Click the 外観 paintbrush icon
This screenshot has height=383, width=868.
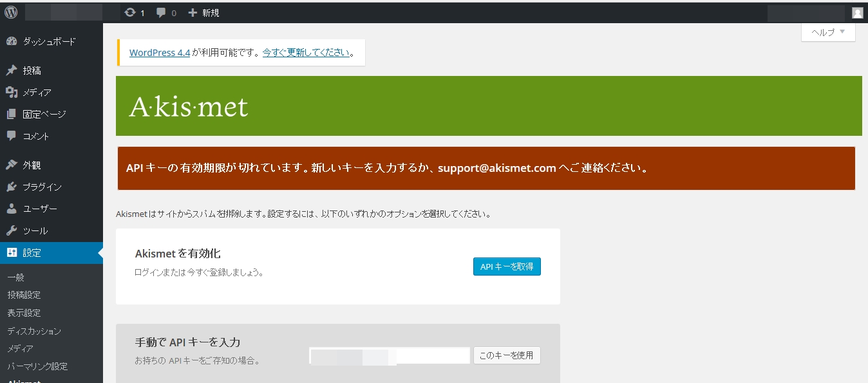point(11,165)
